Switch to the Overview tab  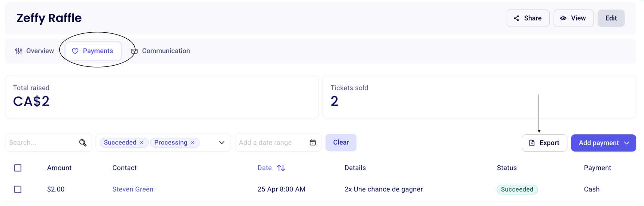[x=34, y=51]
